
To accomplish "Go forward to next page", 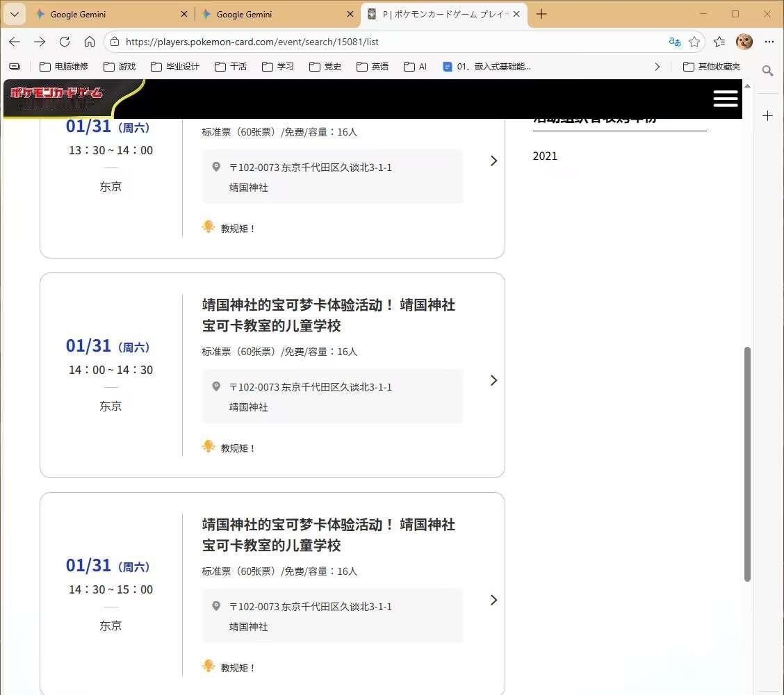I will [40, 42].
